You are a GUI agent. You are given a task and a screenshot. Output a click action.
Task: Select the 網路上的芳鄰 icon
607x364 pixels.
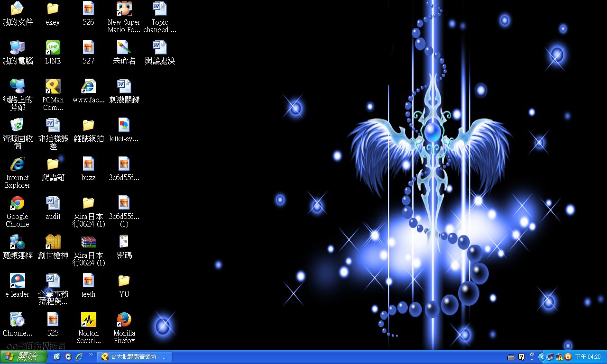18,86
